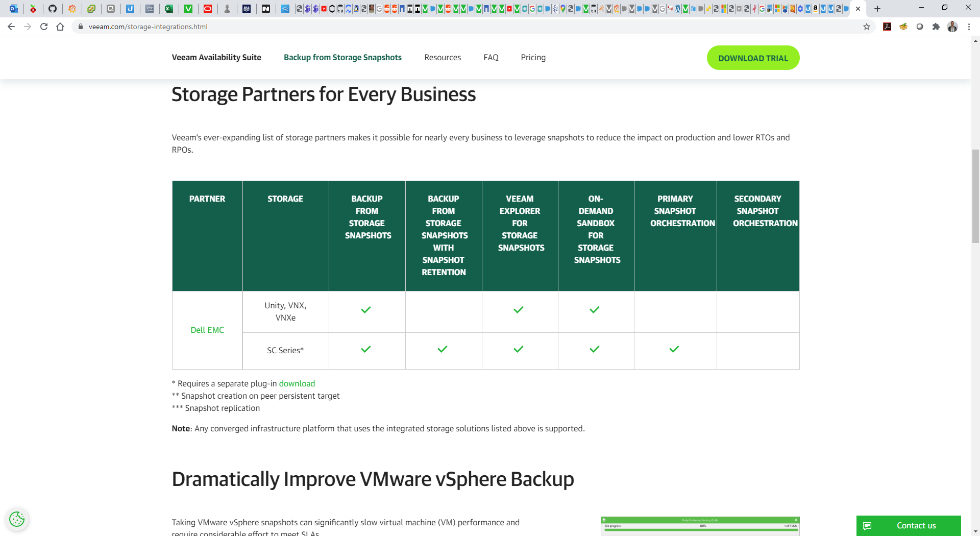Open the Extensions puzzle-piece menu
Image resolution: width=980 pixels, height=536 pixels.
tap(936, 27)
